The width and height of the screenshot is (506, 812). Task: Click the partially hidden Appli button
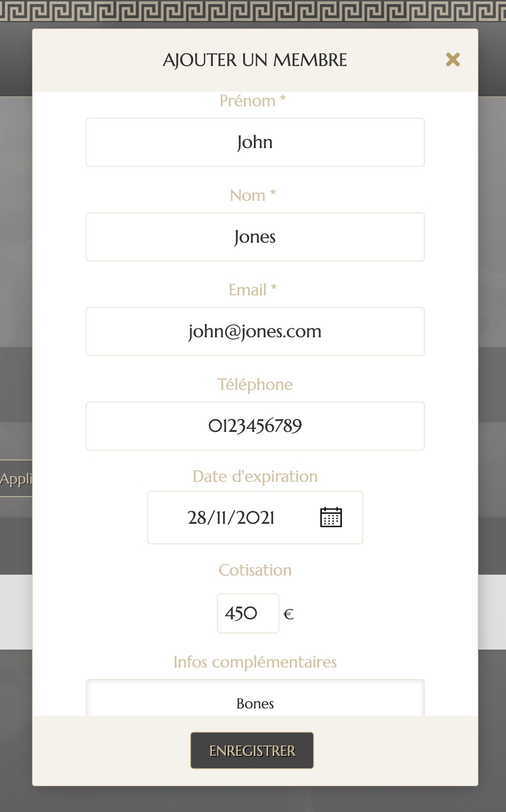click(16, 478)
